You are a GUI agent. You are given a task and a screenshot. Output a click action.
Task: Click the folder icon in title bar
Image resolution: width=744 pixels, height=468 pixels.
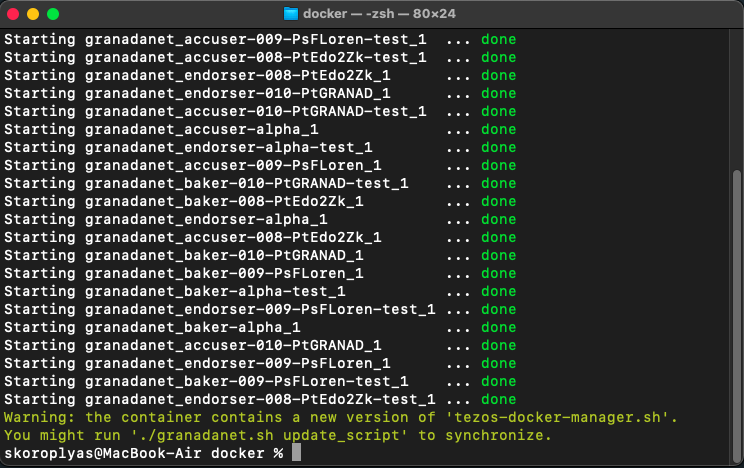click(x=290, y=14)
